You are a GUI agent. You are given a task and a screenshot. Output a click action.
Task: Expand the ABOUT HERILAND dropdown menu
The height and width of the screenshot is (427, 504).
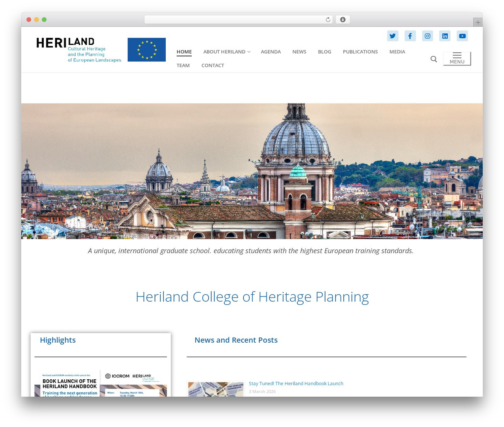coord(227,52)
